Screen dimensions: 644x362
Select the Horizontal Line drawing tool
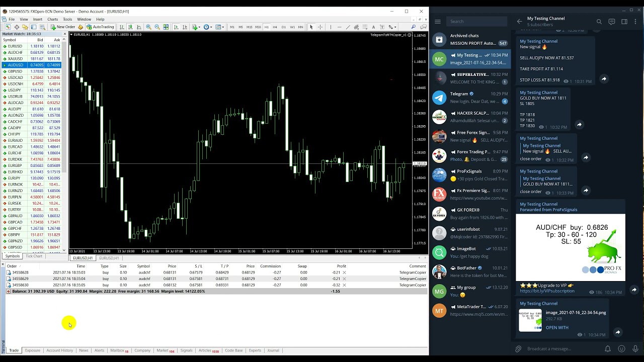point(339,27)
